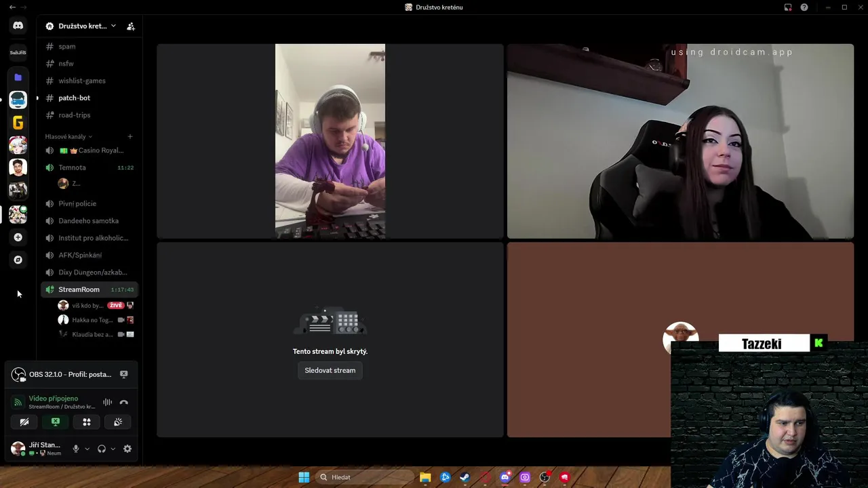Toggle noise suppression waveform icon

(107, 402)
